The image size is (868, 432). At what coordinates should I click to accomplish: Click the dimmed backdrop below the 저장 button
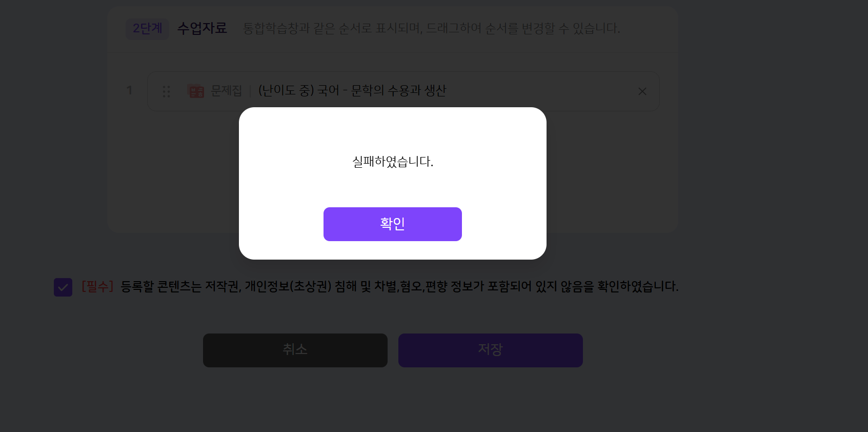[x=490, y=400]
